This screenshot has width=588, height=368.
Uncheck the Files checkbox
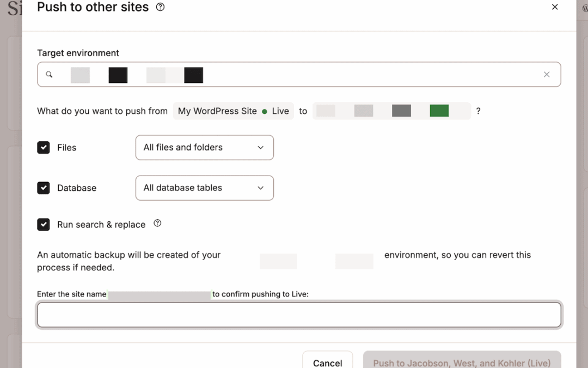[44, 148]
